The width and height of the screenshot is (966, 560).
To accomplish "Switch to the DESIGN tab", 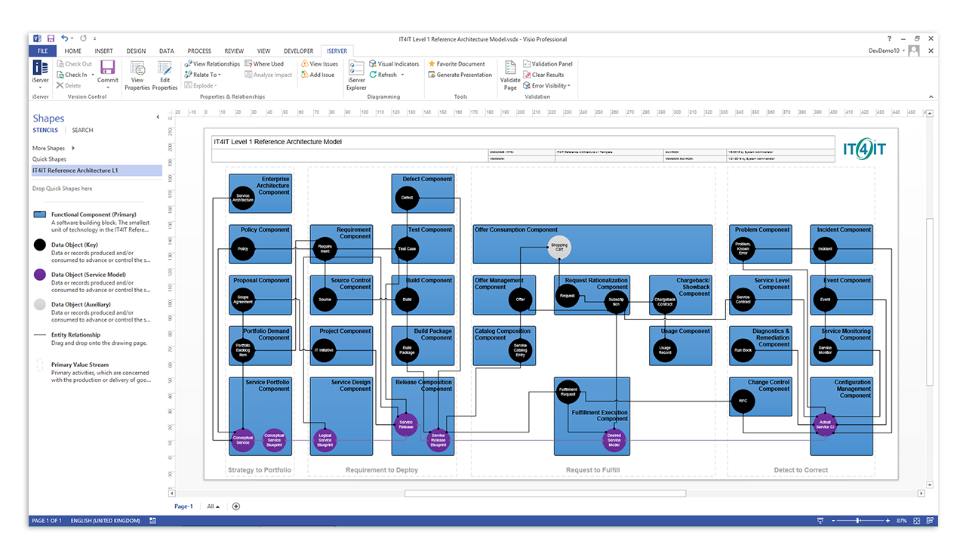I will (136, 51).
